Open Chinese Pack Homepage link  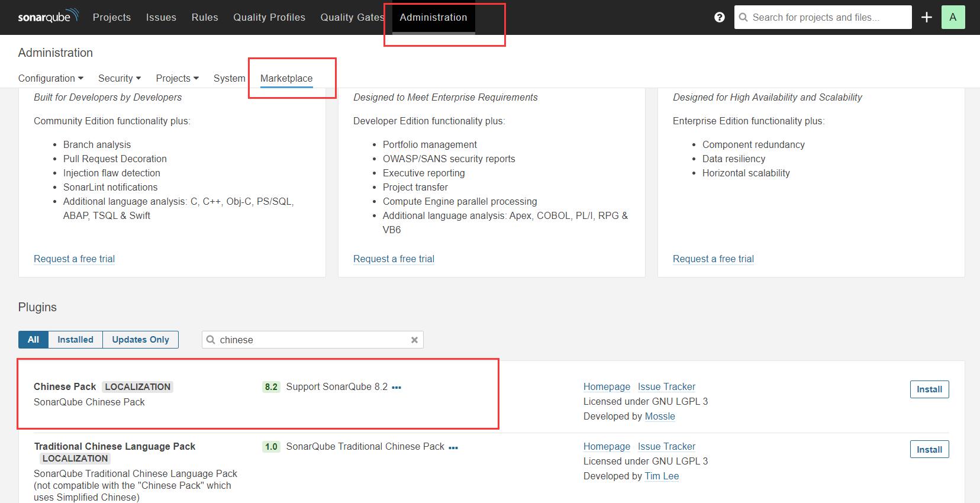(x=607, y=386)
